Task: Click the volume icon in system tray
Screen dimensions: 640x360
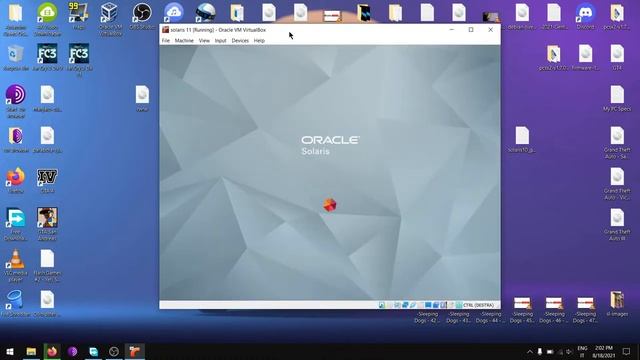Action: (569, 351)
